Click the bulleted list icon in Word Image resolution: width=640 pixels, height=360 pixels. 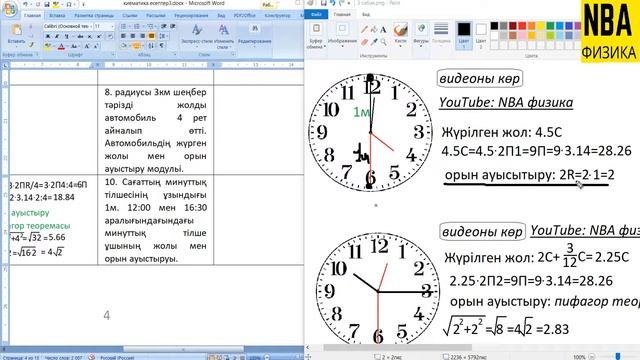pyautogui.click(x=123, y=26)
